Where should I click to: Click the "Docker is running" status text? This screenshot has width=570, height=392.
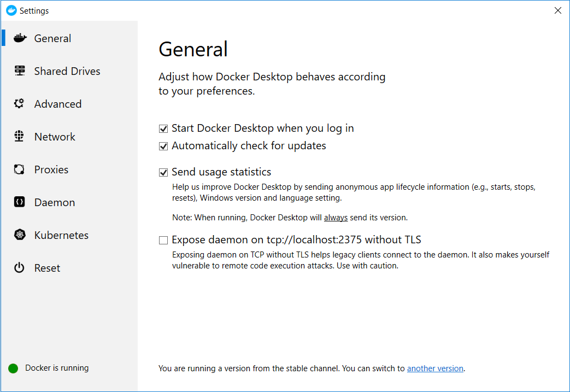coord(57,368)
